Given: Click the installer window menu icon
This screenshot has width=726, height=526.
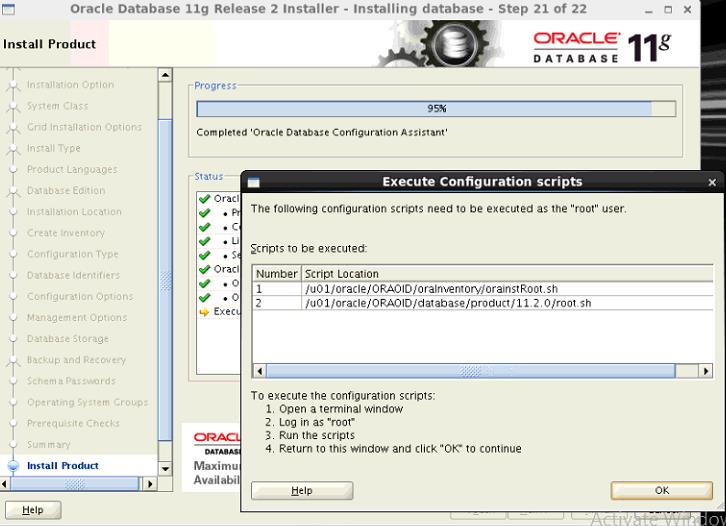Looking at the screenshot, I should pyautogui.click(x=8, y=9).
